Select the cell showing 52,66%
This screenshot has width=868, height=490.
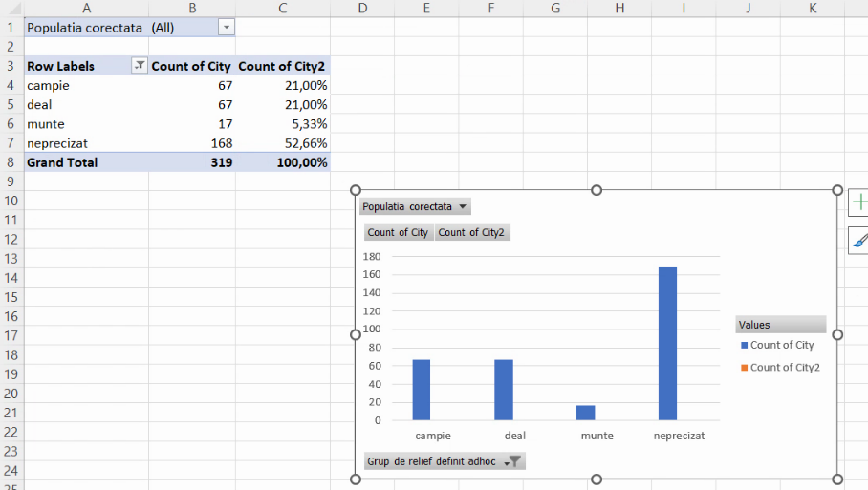tap(283, 143)
